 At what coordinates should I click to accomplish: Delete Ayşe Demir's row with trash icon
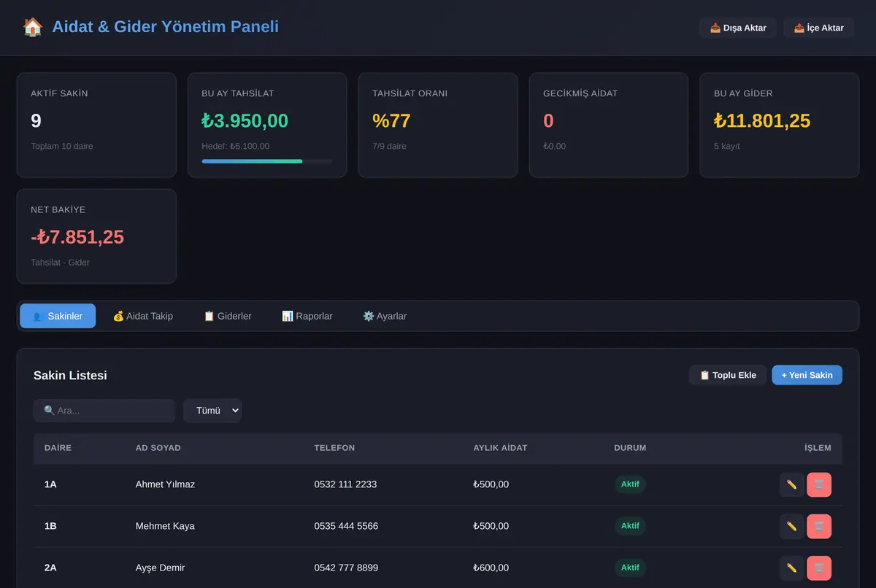[x=819, y=568]
